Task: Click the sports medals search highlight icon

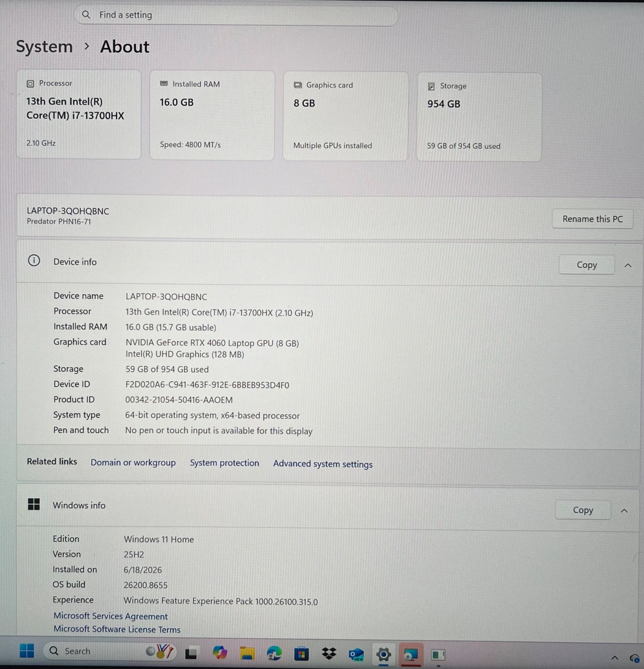Action: click(160, 651)
